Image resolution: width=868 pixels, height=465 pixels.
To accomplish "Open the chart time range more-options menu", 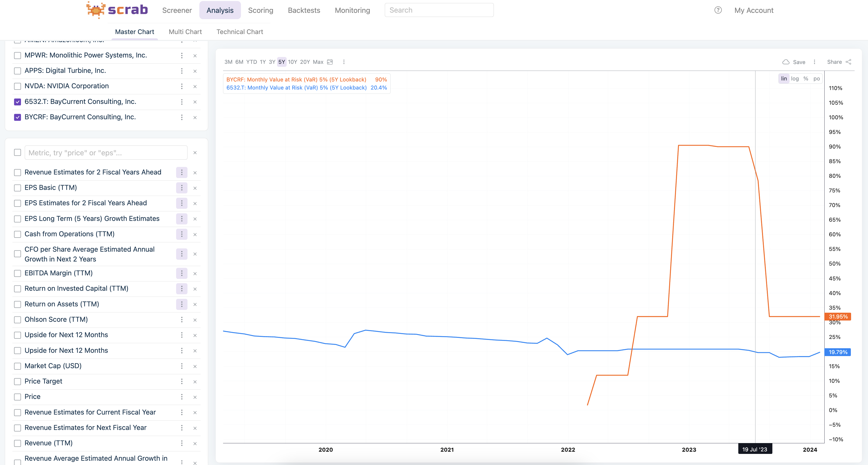I will tap(344, 62).
